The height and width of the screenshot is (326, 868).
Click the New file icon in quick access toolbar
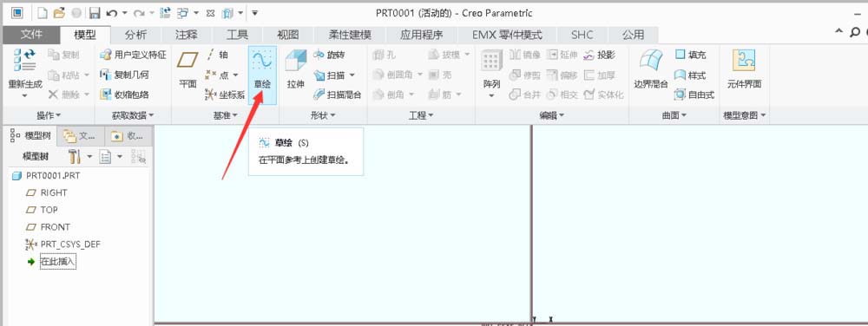[42, 13]
